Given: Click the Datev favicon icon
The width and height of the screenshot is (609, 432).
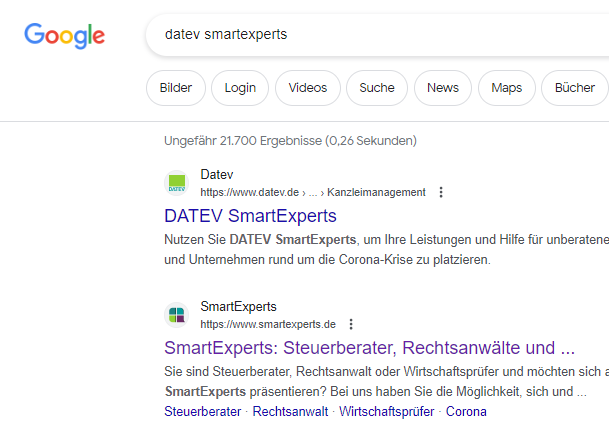Looking at the screenshot, I should point(177,183).
